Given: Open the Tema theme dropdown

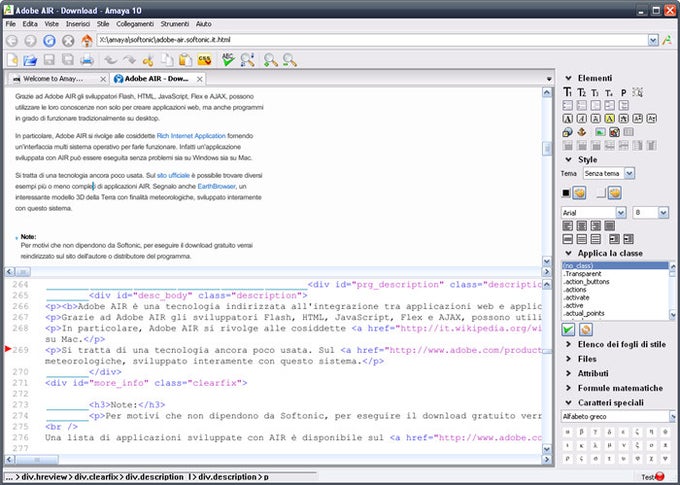Looking at the screenshot, I should point(629,174).
